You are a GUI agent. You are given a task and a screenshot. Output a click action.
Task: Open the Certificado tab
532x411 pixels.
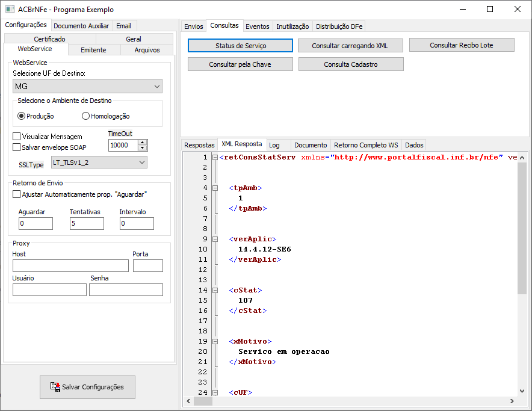[x=49, y=39]
